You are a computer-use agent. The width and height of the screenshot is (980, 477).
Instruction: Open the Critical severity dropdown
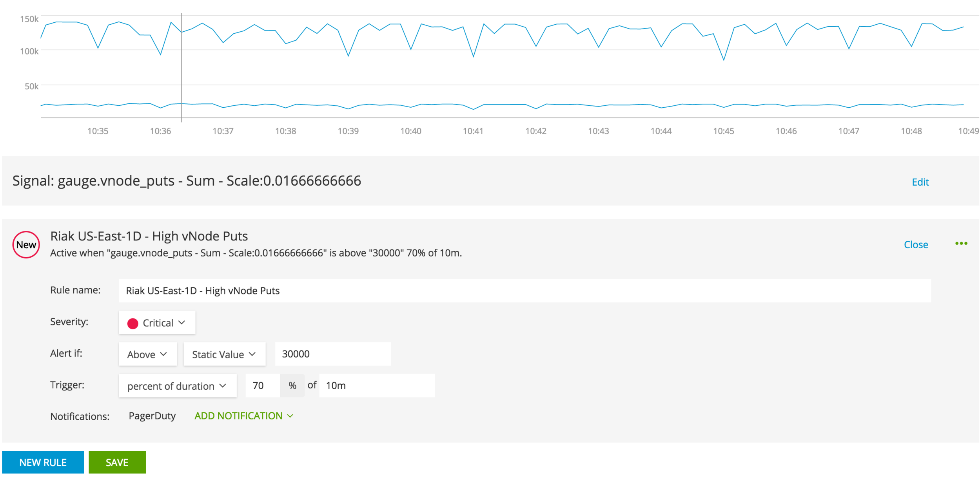click(157, 323)
